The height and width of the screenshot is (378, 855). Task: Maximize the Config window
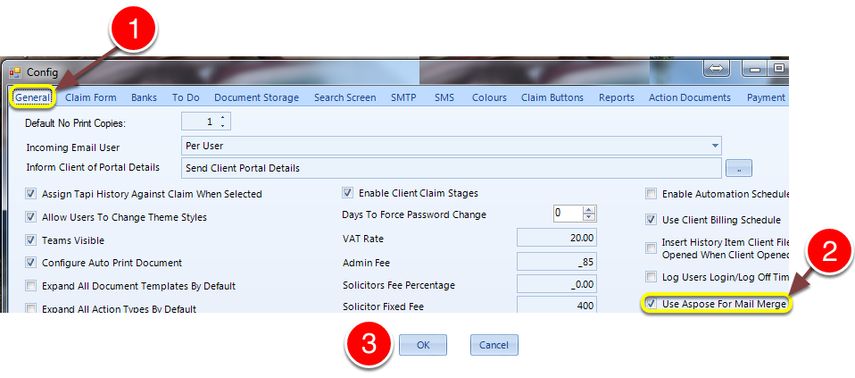779,69
